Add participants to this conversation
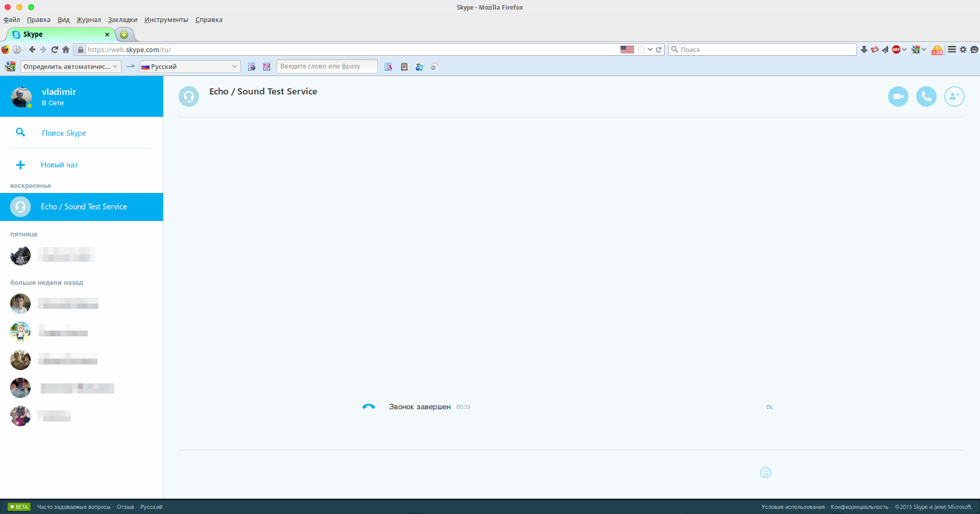This screenshot has width=980, height=514. point(954,96)
